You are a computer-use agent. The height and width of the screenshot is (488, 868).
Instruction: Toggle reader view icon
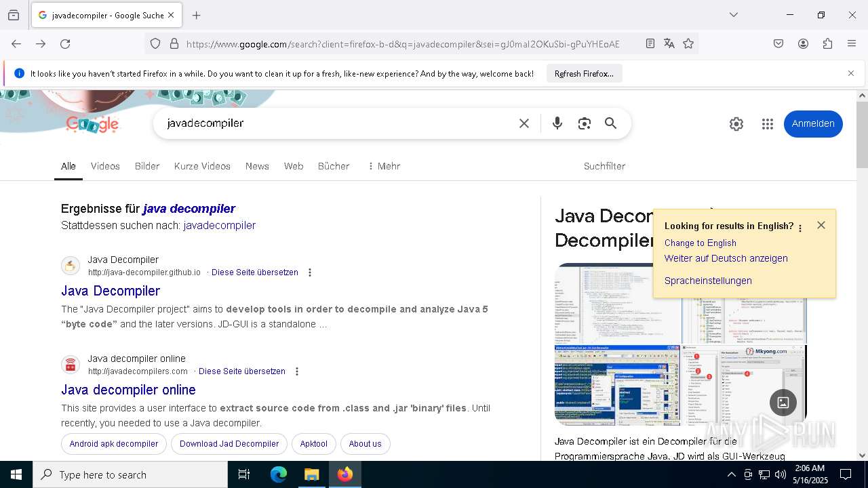coord(650,43)
